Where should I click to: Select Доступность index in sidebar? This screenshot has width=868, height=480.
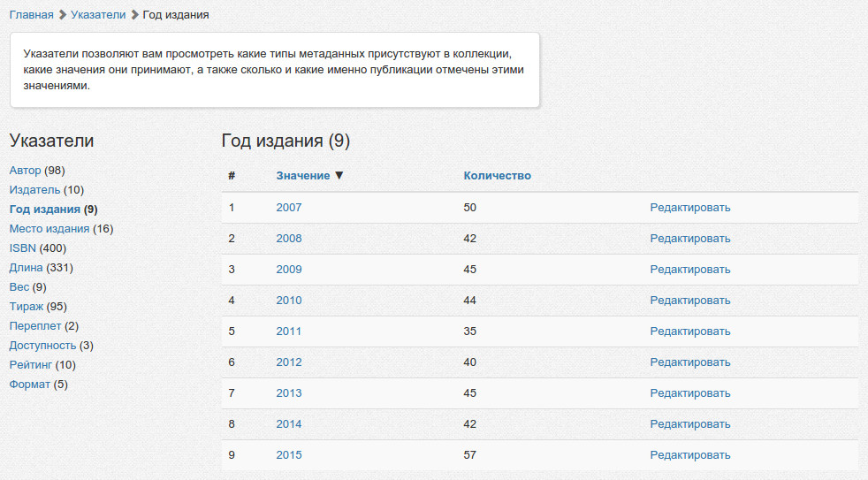point(42,346)
